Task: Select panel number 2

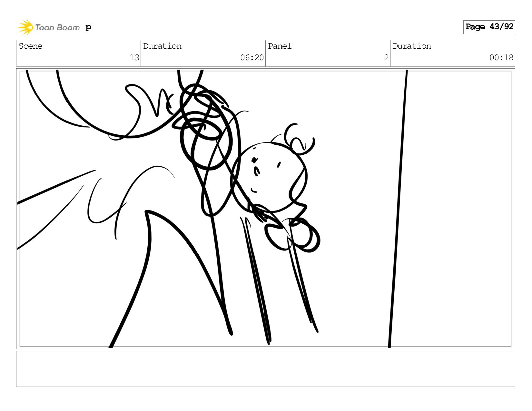Action: click(386, 58)
